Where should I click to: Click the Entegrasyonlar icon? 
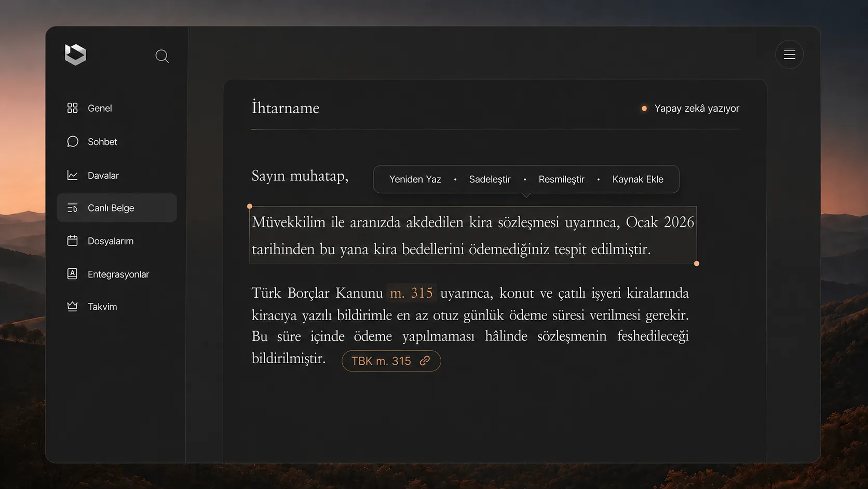(72, 274)
